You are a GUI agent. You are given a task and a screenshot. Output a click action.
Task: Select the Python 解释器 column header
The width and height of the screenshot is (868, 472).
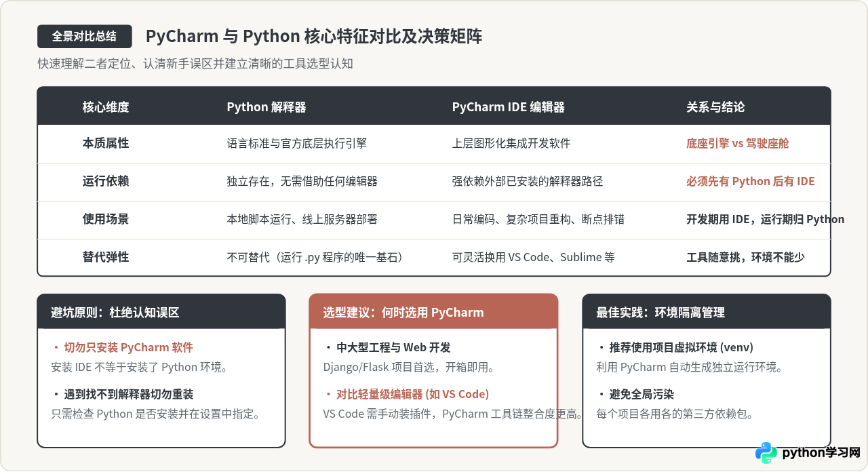(x=267, y=106)
